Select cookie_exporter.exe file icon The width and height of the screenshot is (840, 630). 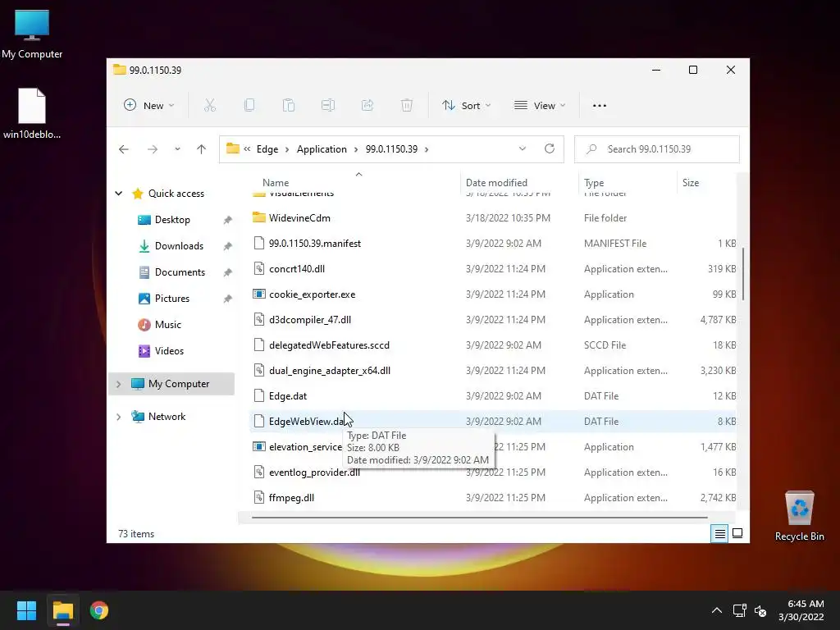(259, 294)
